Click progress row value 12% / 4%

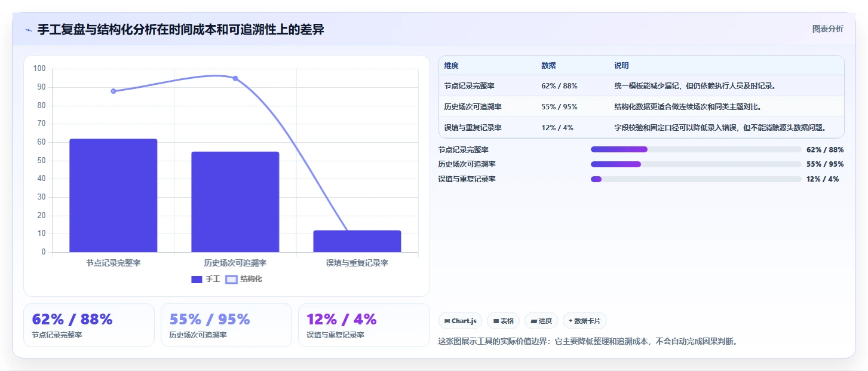(823, 179)
